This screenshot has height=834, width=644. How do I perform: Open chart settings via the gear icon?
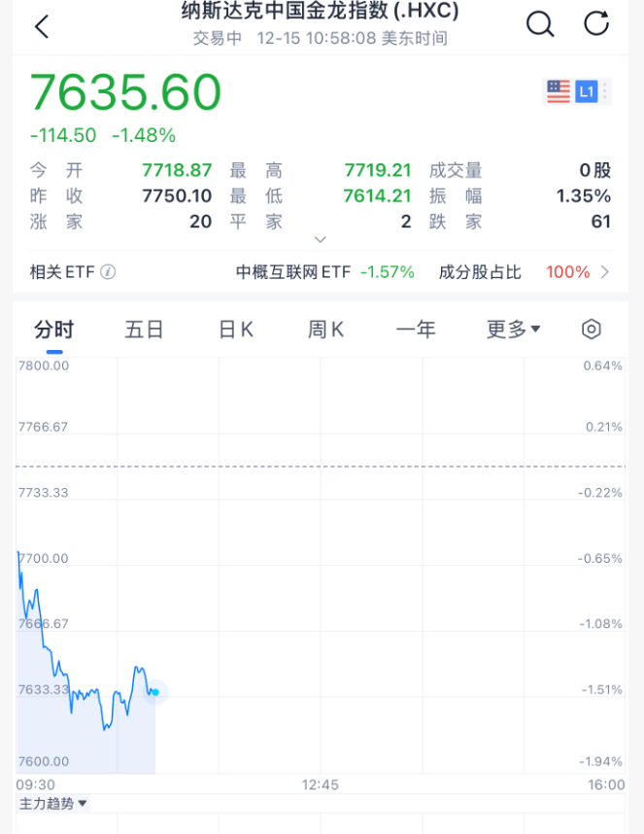(591, 330)
